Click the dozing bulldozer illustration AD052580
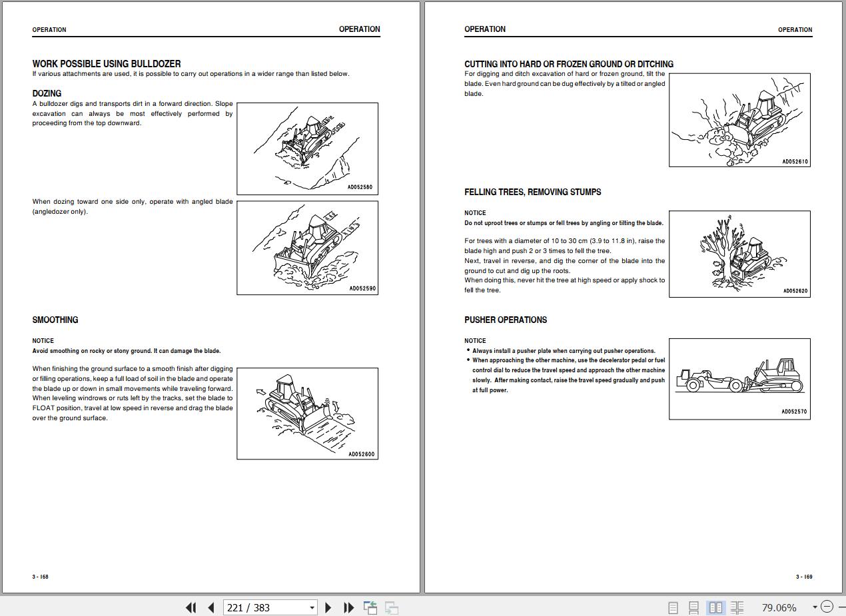Viewport: 846px width, 616px height. (x=307, y=149)
